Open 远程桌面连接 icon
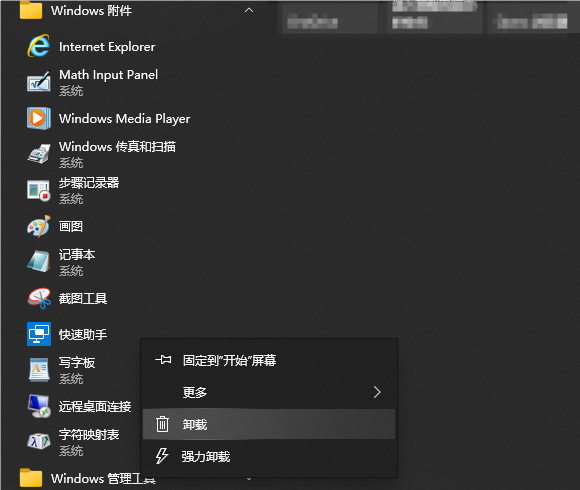Image resolution: width=580 pixels, height=490 pixels. [39, 406]
